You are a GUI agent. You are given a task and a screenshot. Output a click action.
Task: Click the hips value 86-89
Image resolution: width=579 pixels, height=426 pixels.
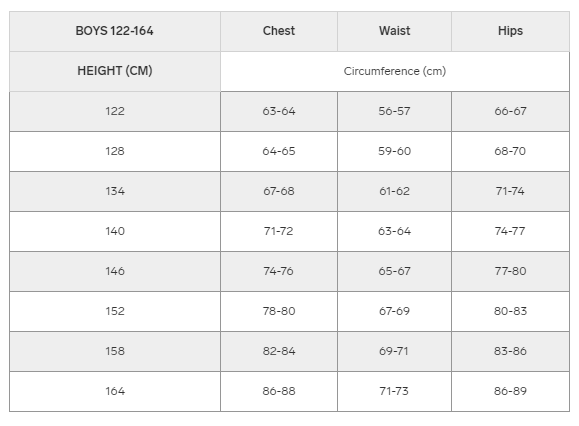[x=510, y=391]
